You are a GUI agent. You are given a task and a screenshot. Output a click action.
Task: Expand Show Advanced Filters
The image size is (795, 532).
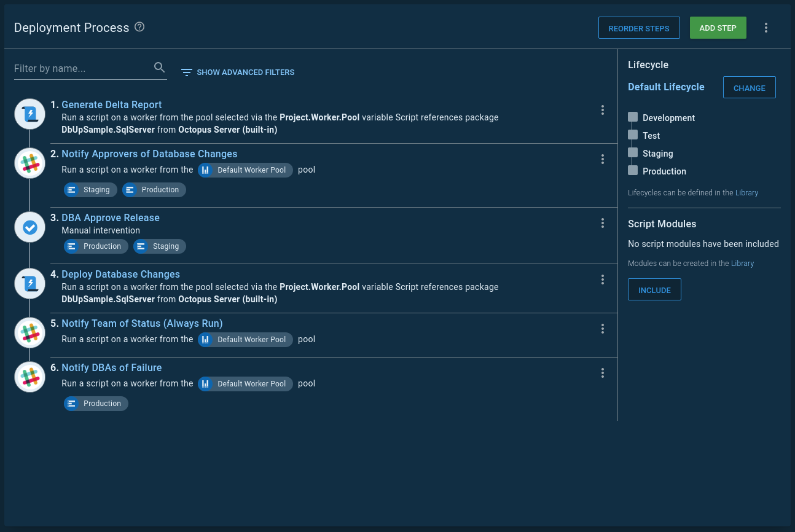click(245, 72)
